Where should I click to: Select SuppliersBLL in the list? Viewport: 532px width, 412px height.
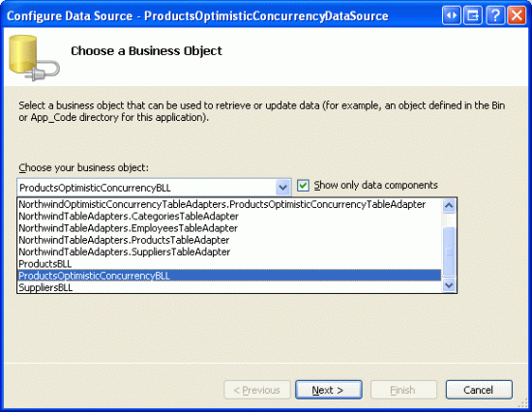(x=229, y=287)
